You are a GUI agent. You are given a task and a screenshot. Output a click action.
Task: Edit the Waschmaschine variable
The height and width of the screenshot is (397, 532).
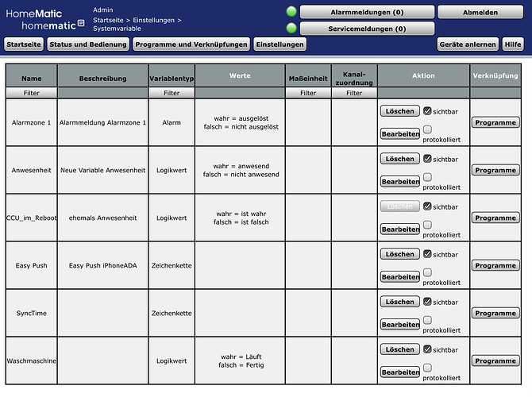400,372
